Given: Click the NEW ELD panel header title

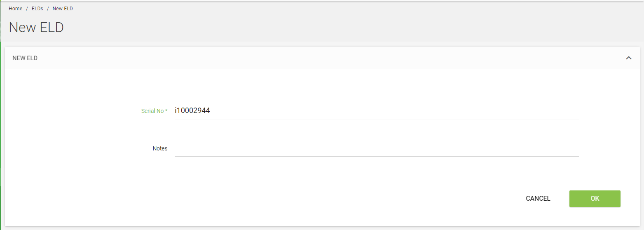Looking at the screenshot, I should coord(25,58).
